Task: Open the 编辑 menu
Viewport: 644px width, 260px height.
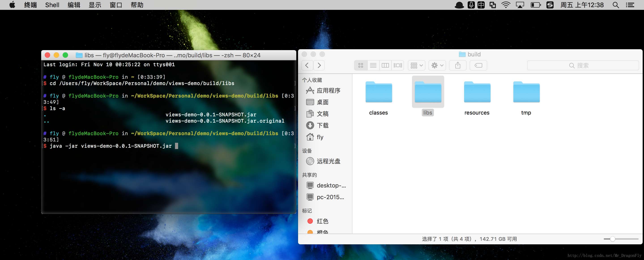Action: point(74,5)
